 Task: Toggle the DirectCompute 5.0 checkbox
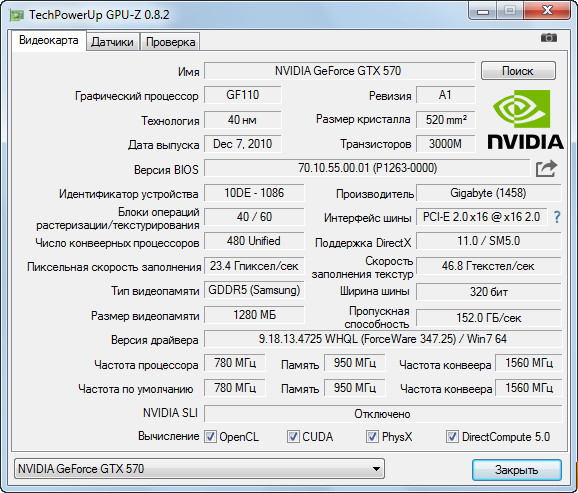[x=452, y=437]
